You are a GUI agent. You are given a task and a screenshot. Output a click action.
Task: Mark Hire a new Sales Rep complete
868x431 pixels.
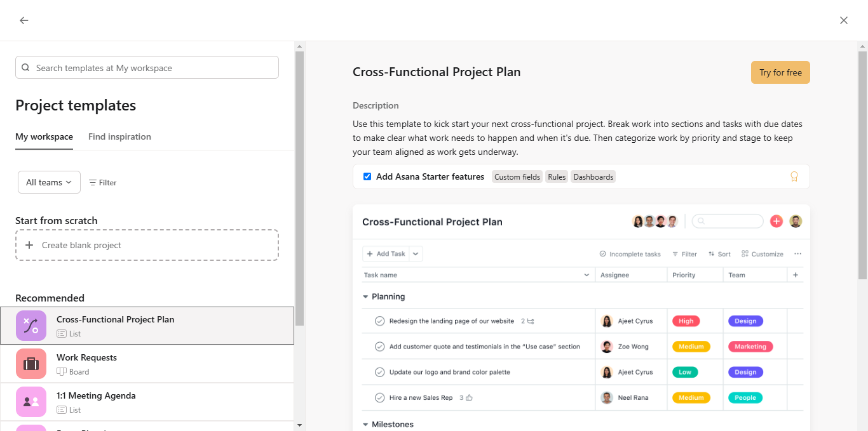(380, 398)
